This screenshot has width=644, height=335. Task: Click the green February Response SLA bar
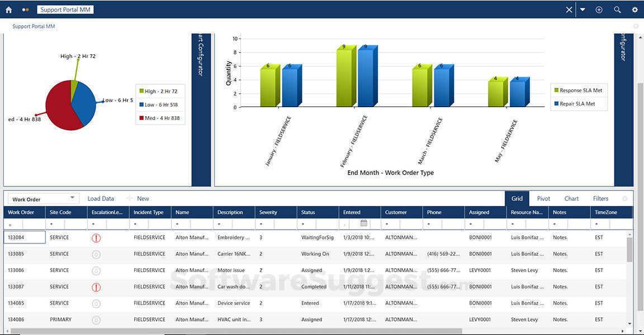pos(345,76)
